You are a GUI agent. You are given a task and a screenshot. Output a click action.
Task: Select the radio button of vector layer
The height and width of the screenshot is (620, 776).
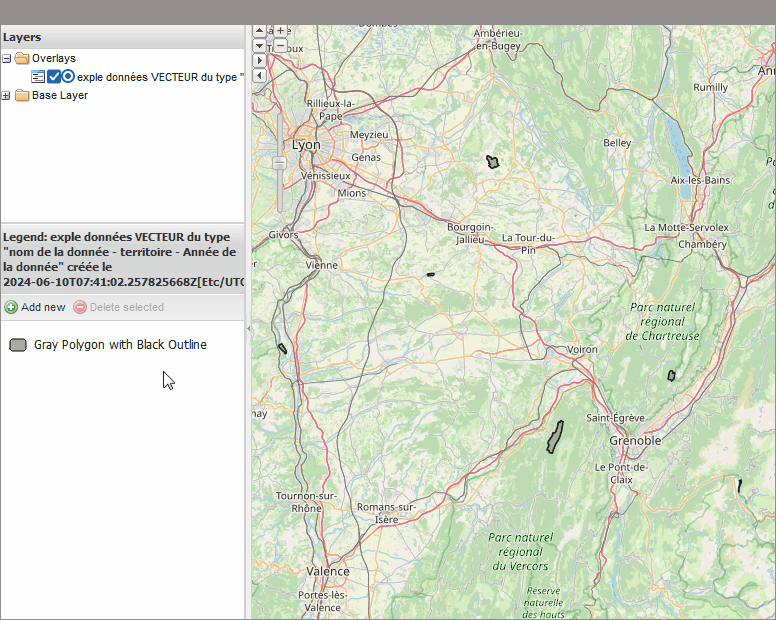[68, 76]
